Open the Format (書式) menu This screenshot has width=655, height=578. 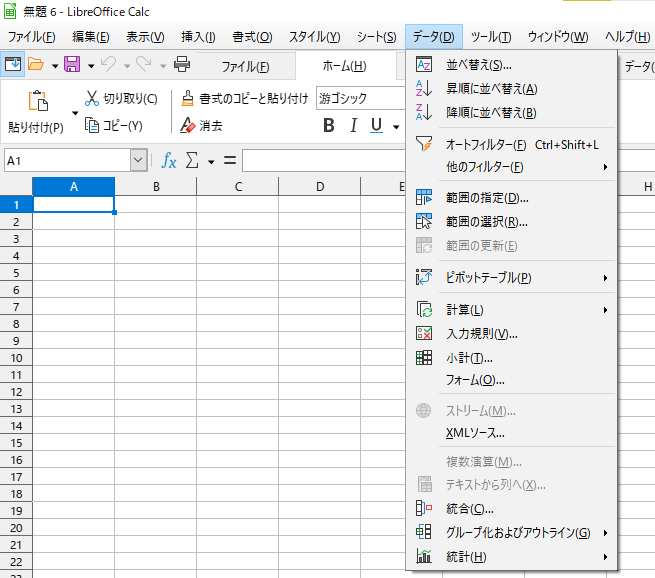[x=252, y=37]
